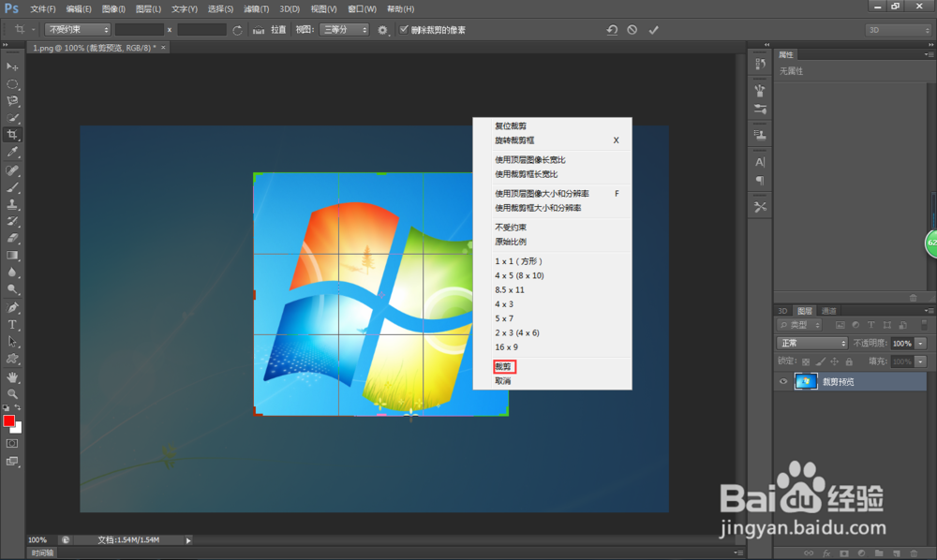Toggle lock image pixels brush icon
Viewport: 937px width, 560px height.
tap(821, 361)
